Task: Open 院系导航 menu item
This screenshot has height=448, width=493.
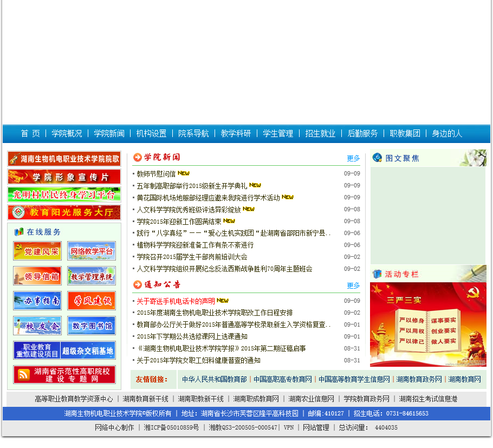Action: (x=193, y=134)
